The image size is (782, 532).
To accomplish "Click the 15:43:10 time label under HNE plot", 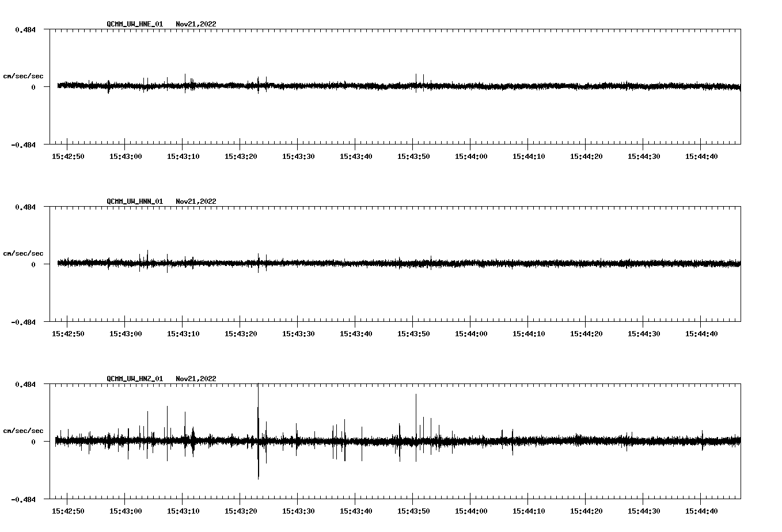I will 183,157.
